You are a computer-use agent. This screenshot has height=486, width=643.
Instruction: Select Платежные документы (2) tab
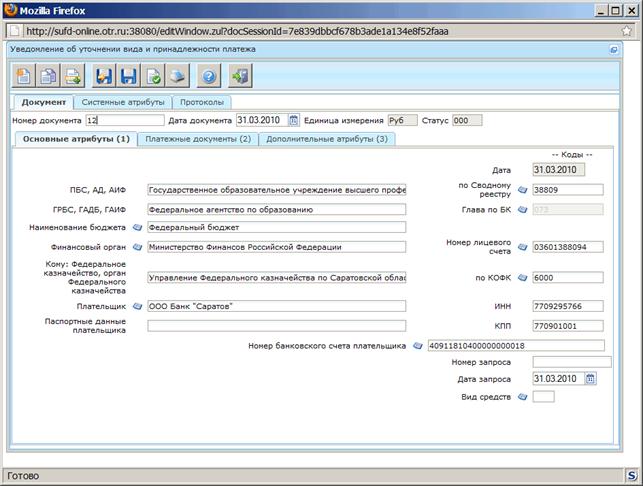pyautogui.click(x=198, y=139)
